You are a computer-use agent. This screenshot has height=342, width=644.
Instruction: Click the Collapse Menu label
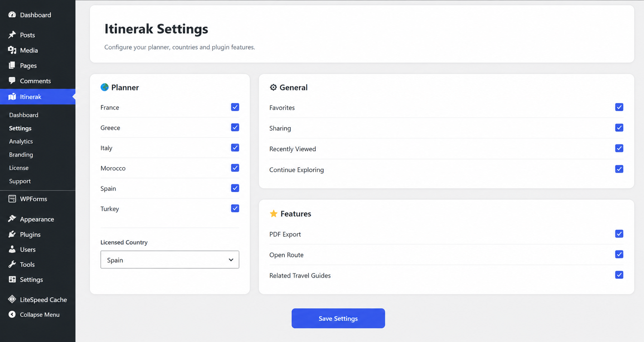[40, 315]
